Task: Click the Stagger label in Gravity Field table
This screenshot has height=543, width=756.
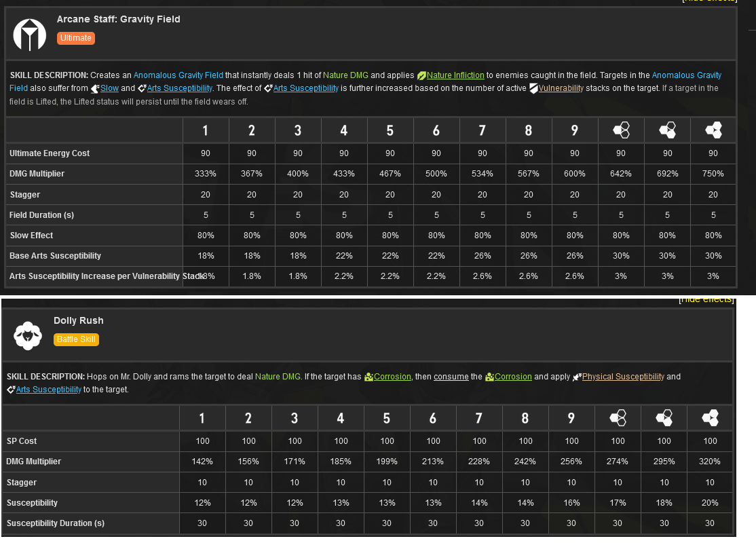Action: pyautogui.click(x=25, y=195)
